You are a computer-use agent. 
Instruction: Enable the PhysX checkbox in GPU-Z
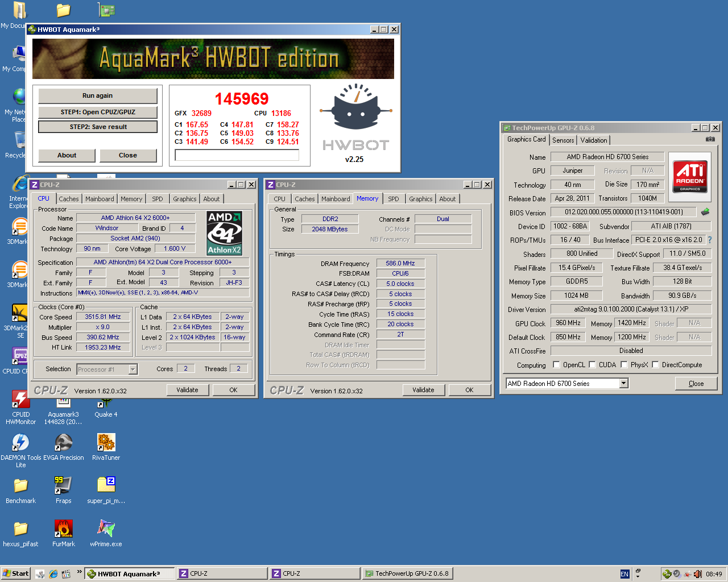pos(624,364)
